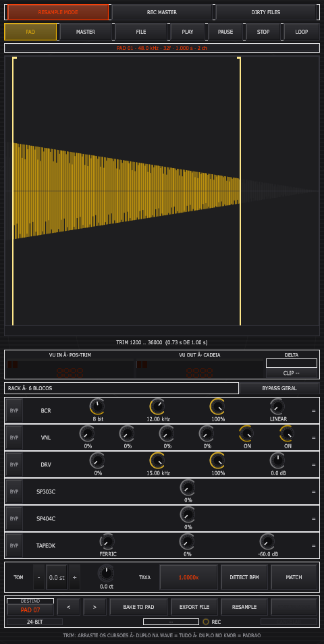Select next destination pad

pyautogui.click(x=94, y=607)
